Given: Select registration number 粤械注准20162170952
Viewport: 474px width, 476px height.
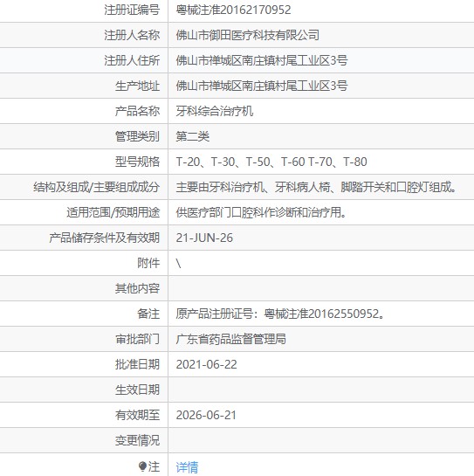Looking at the screenshot, I should (x=233, y=10).
